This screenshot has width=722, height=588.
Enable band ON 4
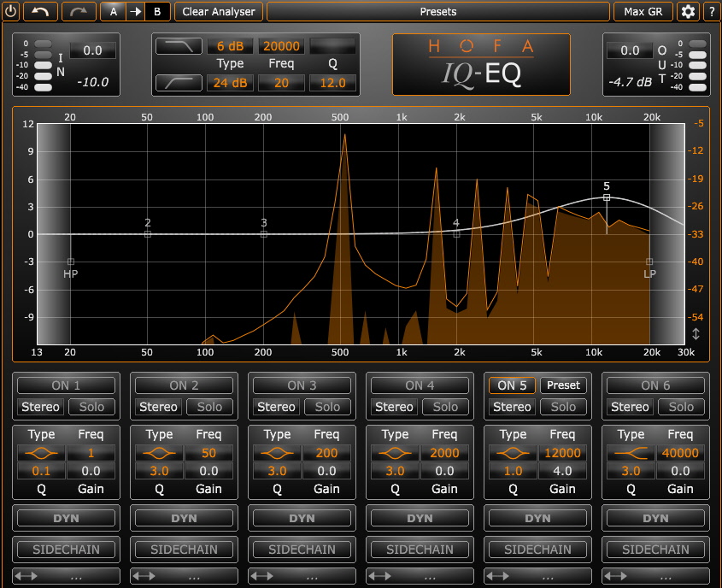(420, 385)
